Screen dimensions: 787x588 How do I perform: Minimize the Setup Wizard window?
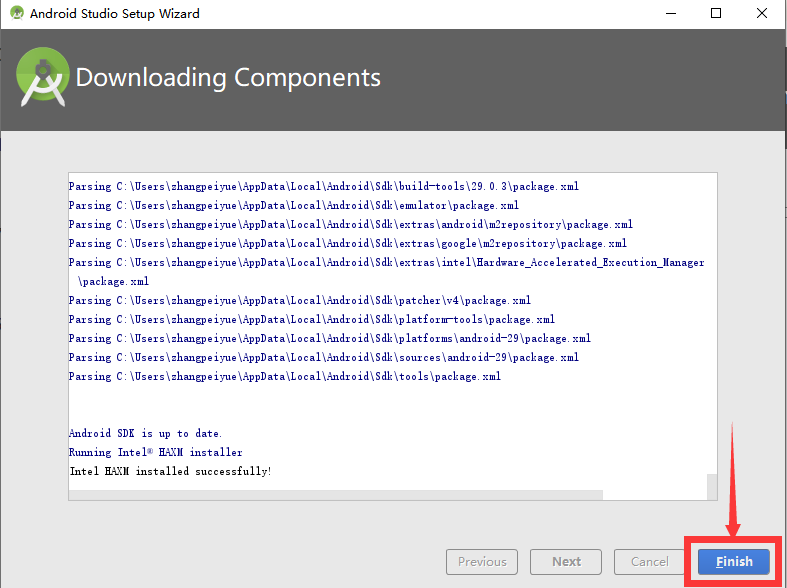[671, 14]
